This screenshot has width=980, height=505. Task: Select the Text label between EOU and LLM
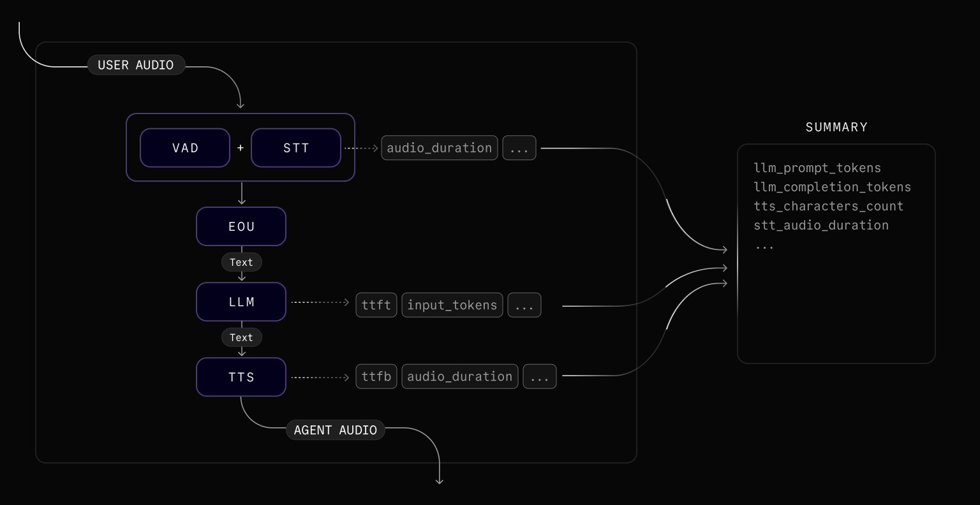241,262
